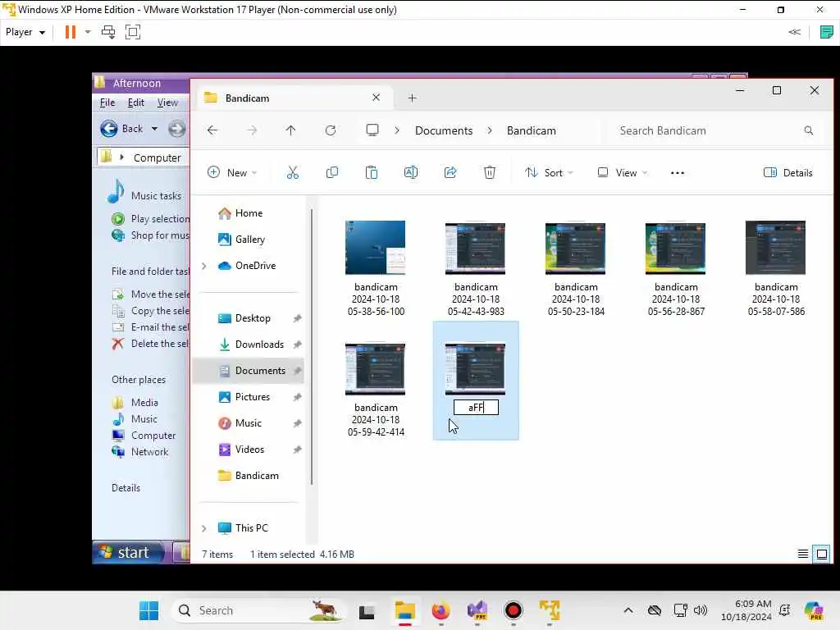Click VMware Send Ctrl+Alt+Del icon
Viewport: 840px width, 630px height.
click(x=108, y=32)
